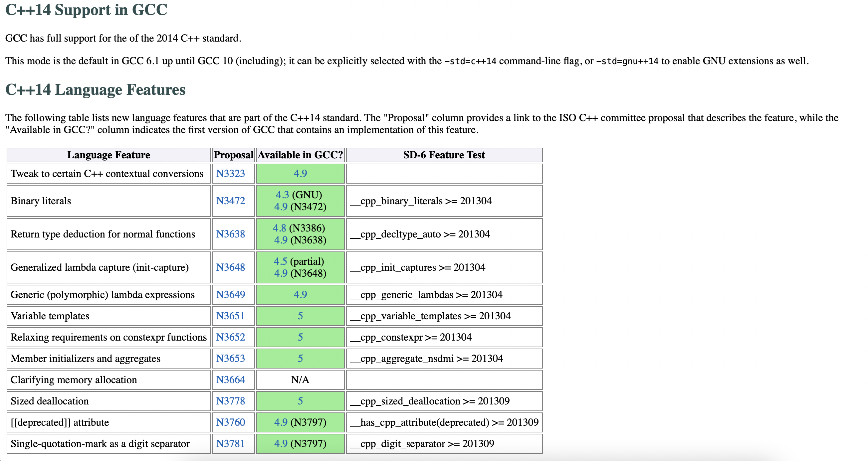Screen dimensions: 868x461
Task: Open GCC 5 link in Variable templates row
Action: click(x=300, y=316)
